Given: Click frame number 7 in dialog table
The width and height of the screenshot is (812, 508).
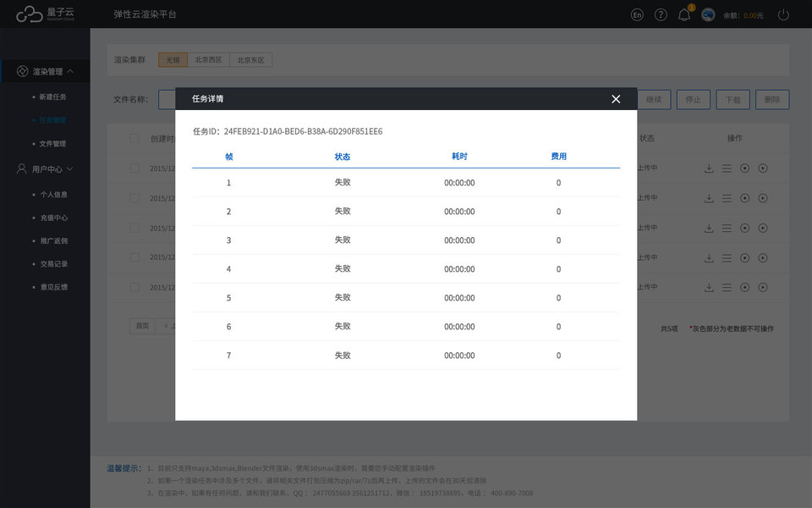Looking at the screenshot, I should click(x=228, y=356).
